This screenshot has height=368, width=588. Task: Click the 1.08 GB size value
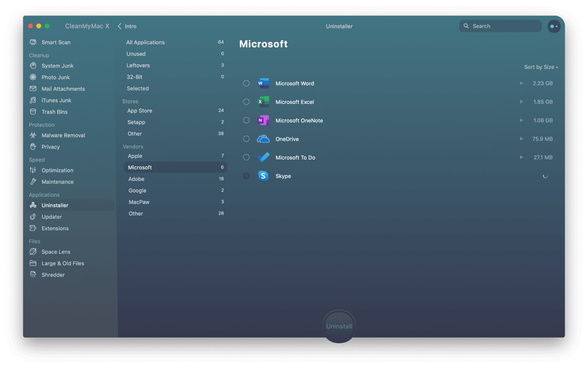(x=543, y=120)
